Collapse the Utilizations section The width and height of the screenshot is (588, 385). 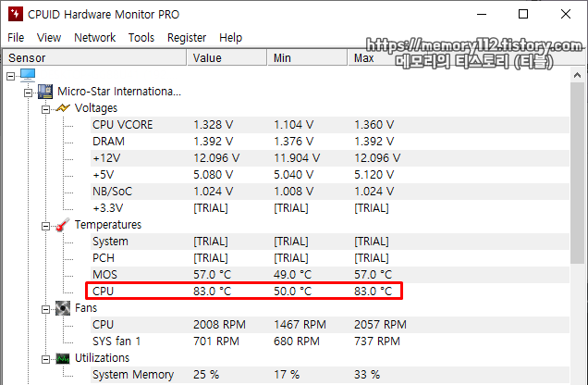pyautogui.click(x=45, y=359)
